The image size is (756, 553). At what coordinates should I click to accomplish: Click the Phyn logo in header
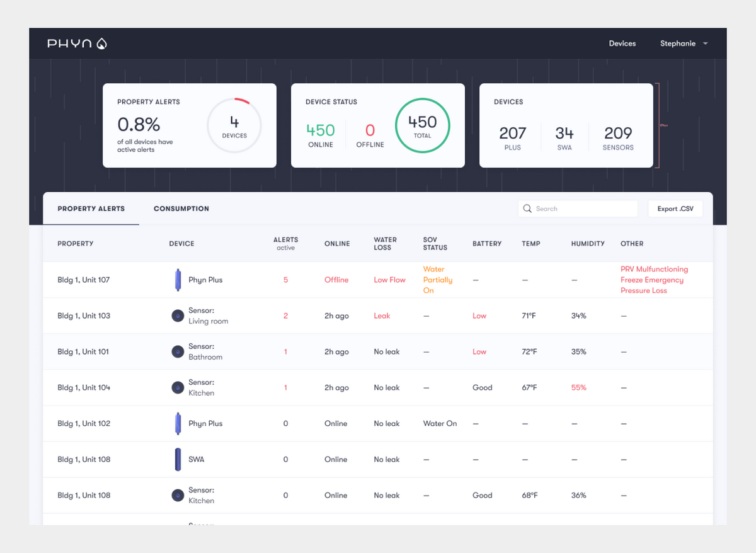click(77, 43)
